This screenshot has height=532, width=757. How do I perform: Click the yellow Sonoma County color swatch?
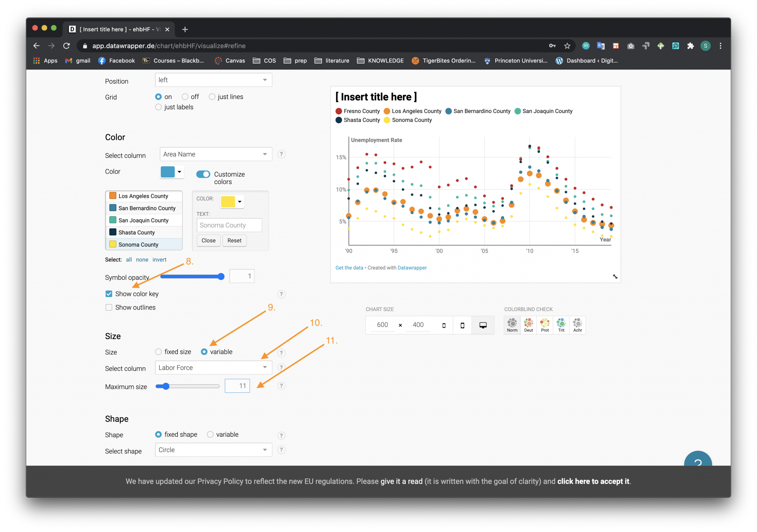point(113,244)
